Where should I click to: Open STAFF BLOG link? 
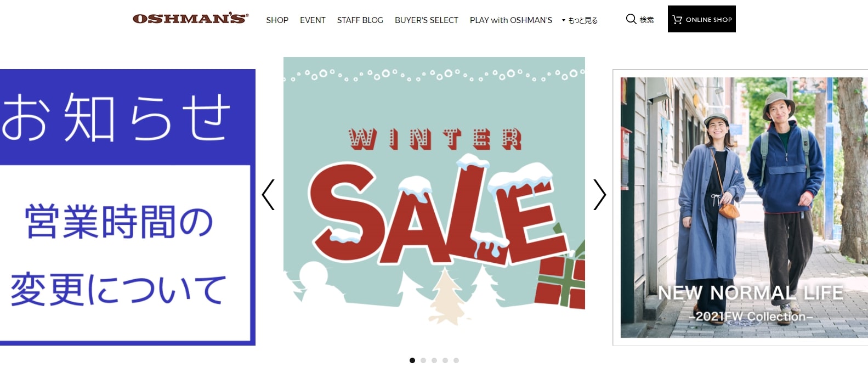click(360, 20)
